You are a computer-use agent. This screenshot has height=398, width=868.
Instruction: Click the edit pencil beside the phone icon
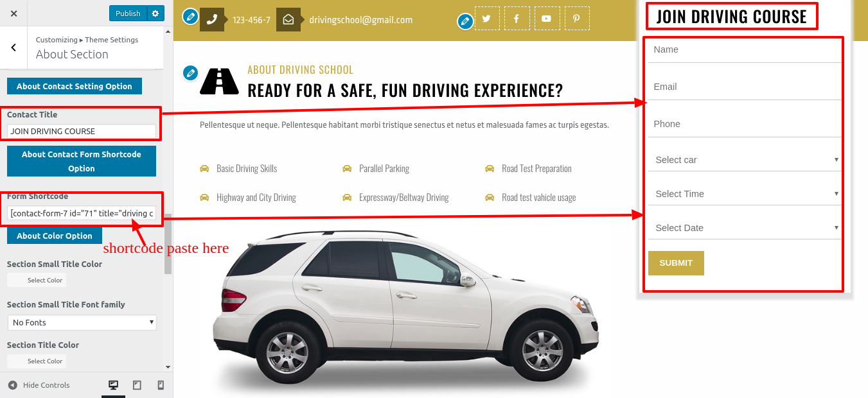[x=190, y=16]
